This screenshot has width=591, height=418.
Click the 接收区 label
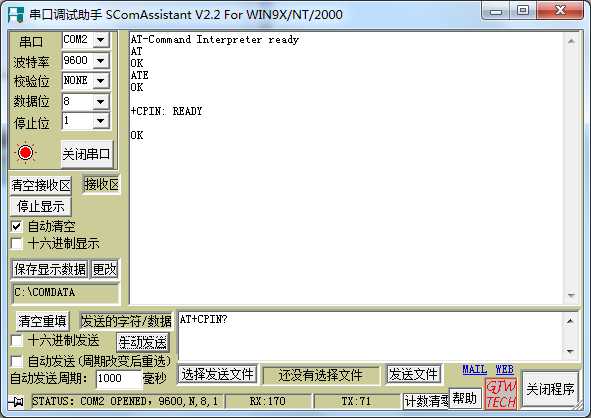click(101, 184)
